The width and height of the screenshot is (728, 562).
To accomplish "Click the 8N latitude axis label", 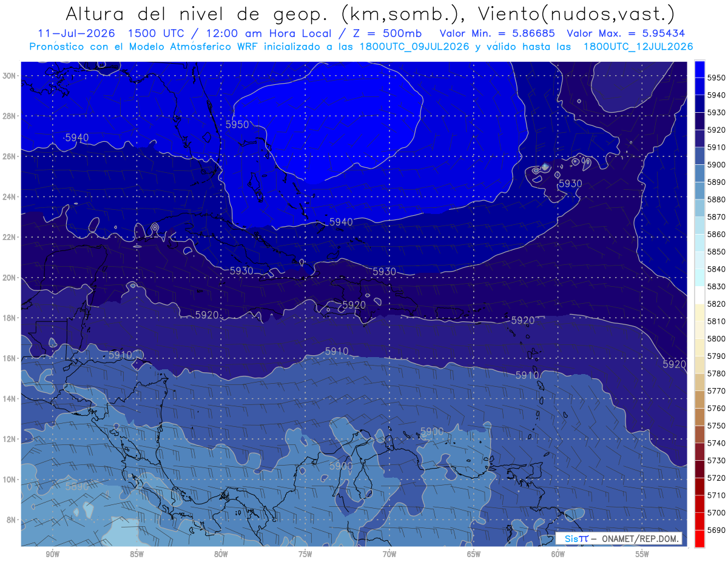I will point(10,520).
